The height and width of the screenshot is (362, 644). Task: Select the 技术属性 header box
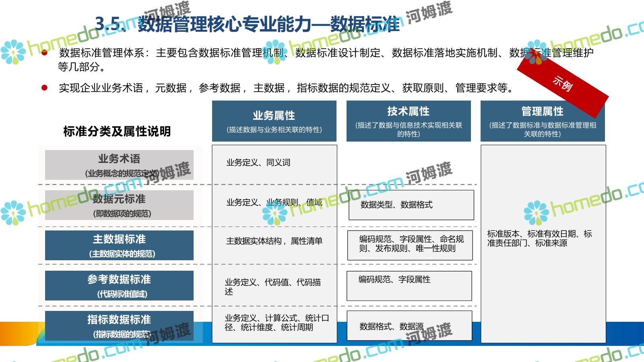[409, 121]
